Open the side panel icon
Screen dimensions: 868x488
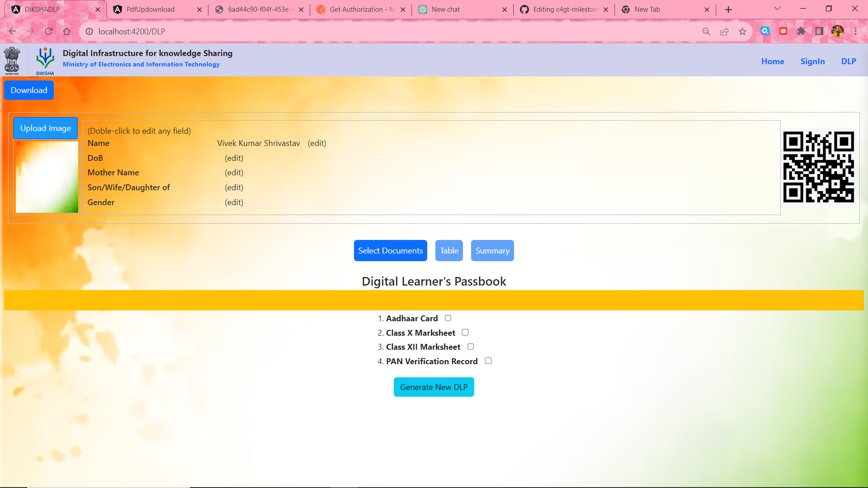pyautogui.click(x=819, y=31)
